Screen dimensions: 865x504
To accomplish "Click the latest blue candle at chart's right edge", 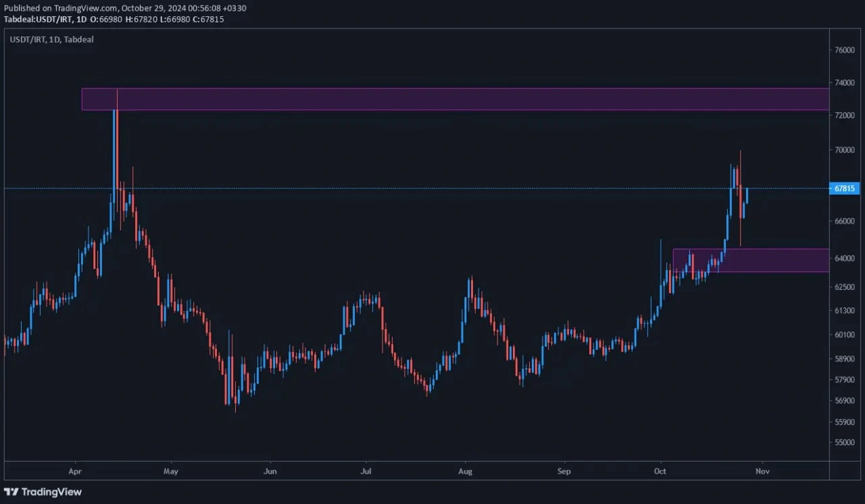I will [747, 196].
